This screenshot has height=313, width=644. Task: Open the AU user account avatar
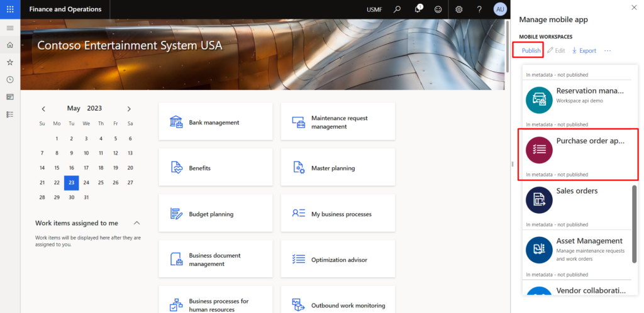(x=500, y=9)
